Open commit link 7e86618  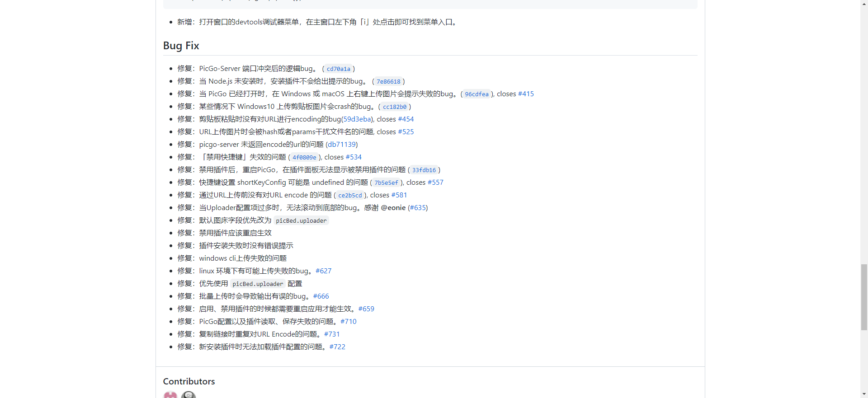388,81
